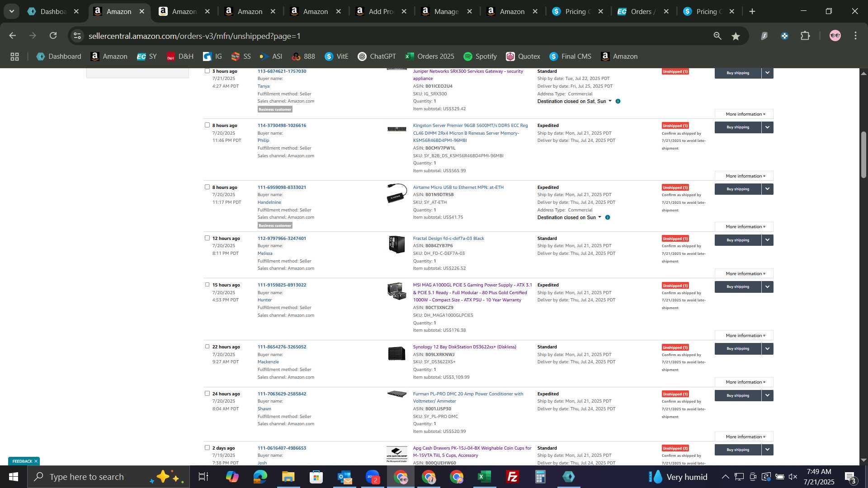The image size is (868, 488).
Task: Open the profile avatar icon
Action: [835, 36]
